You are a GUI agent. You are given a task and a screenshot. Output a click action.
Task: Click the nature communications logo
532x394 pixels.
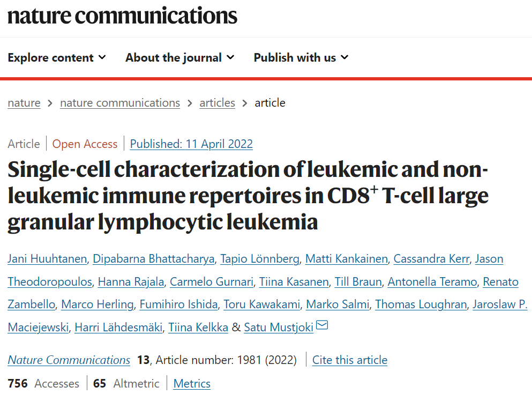click(122, 15)
